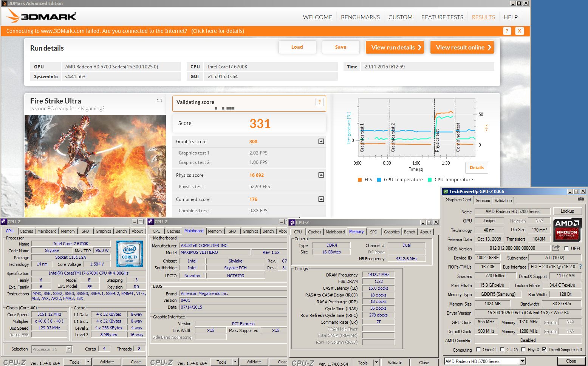Click the 3DMark logo icon
This screenshot has height=366, width=588.
coord(13,15)
